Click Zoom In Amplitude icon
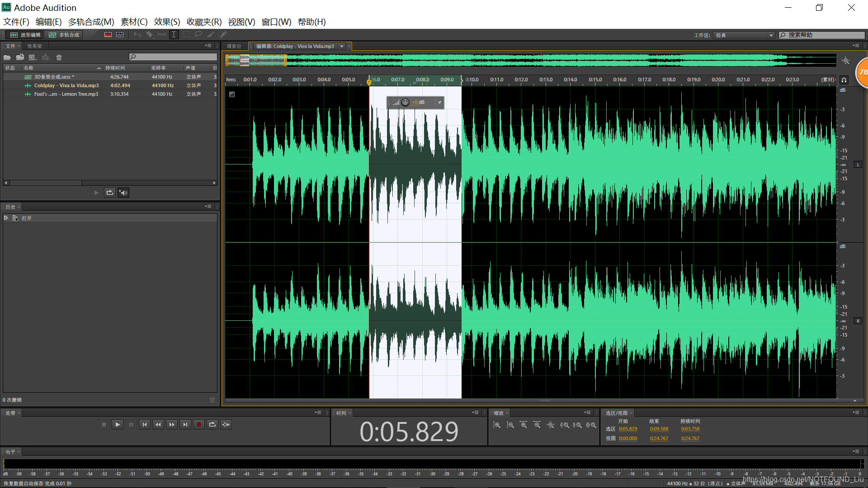Screen dimensions: 868x488 click(x=496, y=425)
